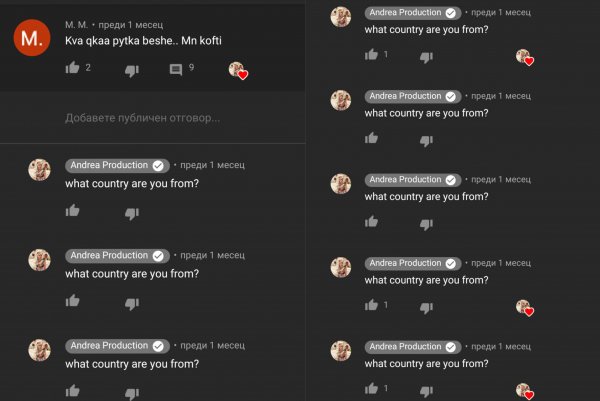Open the M. M. commenter name link
The image size is (600, 401).
(x=76, y=25)
